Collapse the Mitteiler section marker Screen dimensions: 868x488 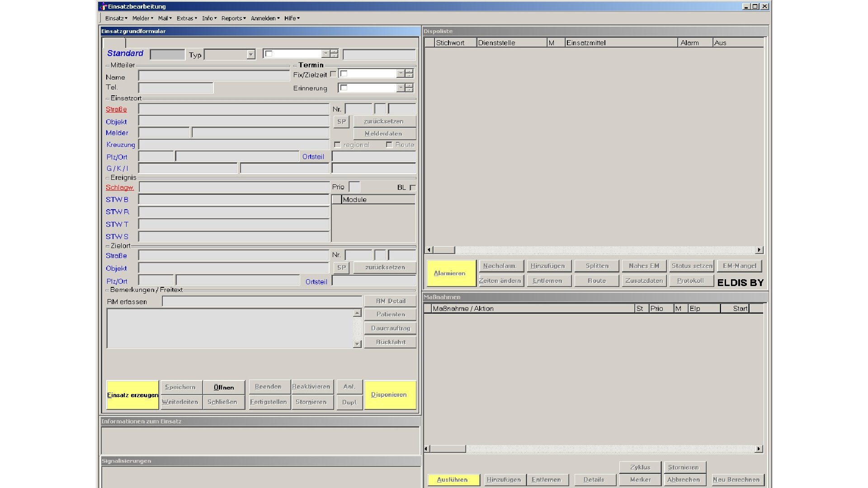click(x=108, y=66)
